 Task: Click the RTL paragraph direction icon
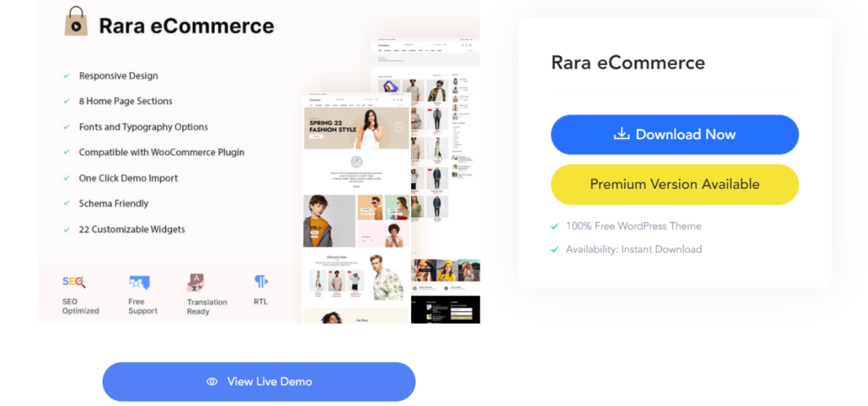click(261, 281)
